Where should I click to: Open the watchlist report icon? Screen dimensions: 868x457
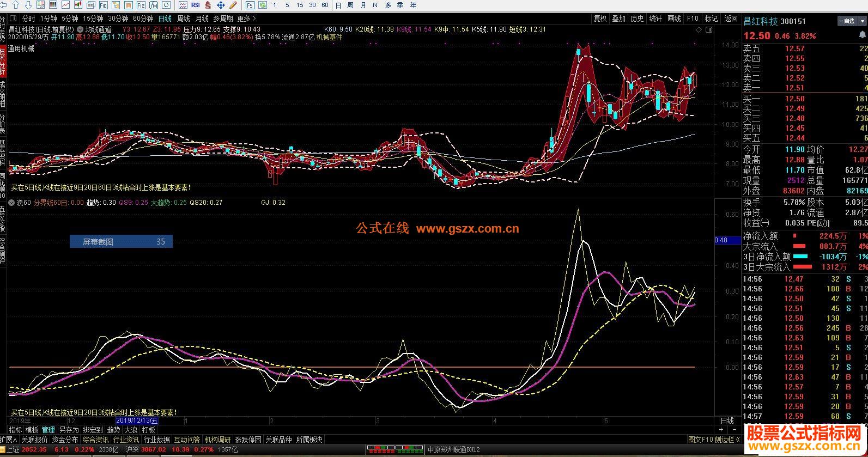(x=41, y=5)
